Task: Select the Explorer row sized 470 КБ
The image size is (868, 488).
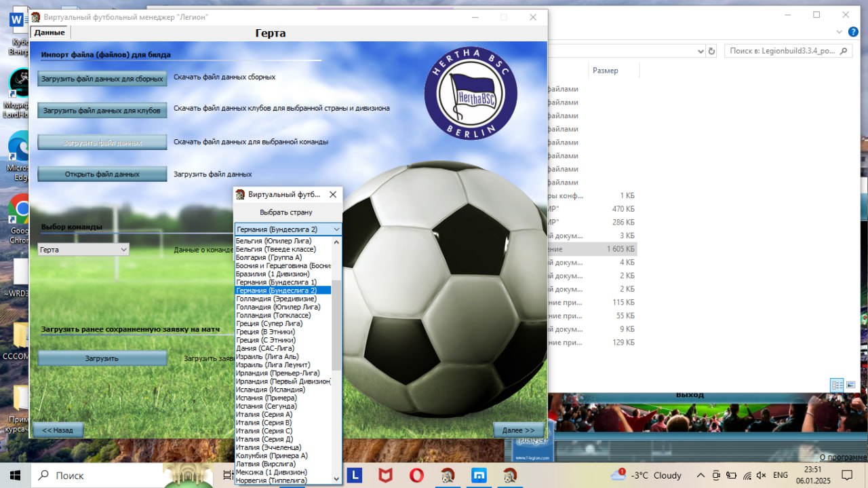Action: coord(593,209)
